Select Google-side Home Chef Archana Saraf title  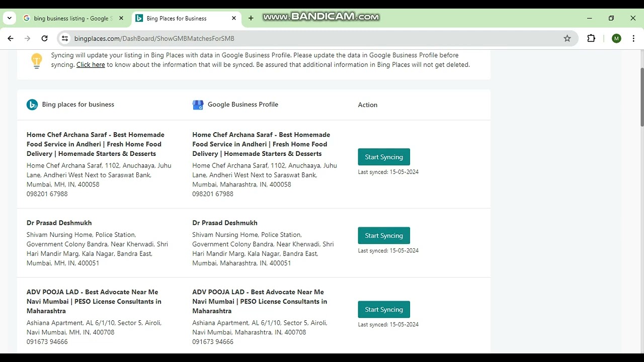pyautogui.click(x=261, y=144)
